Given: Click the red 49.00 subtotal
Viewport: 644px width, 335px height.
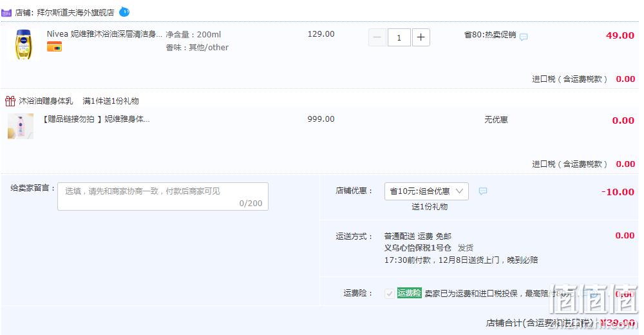Looking at the screenshot, I should click(620, 36).
